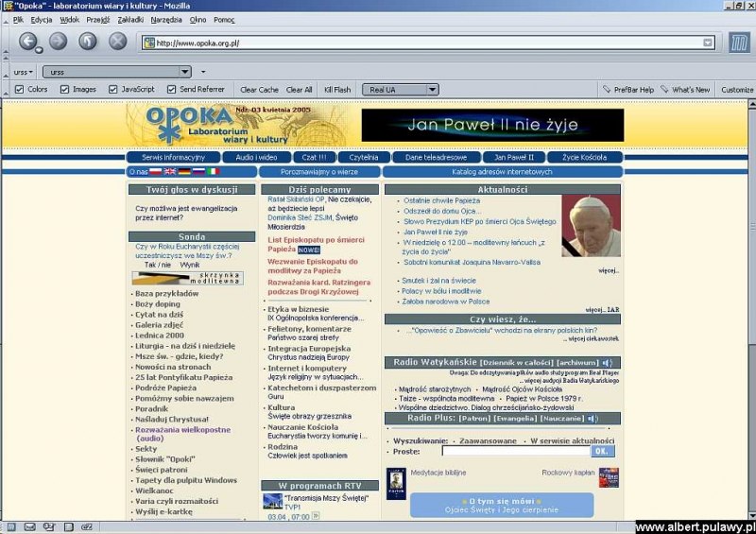The width and height of the screenshot is (756, 534).
Task: Open the Baza przykładów link
Action: 167,293
